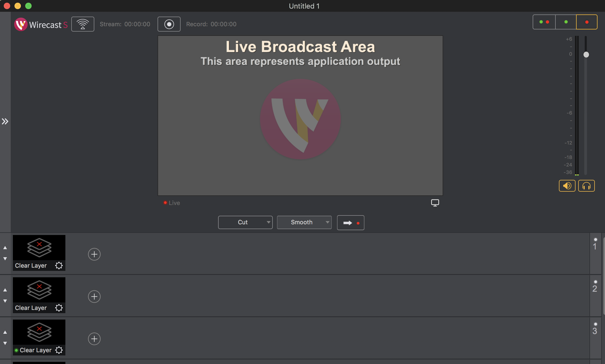
Task: Add a new shot to layer 1
Action: pyautogui.click(x=94, y=254)
